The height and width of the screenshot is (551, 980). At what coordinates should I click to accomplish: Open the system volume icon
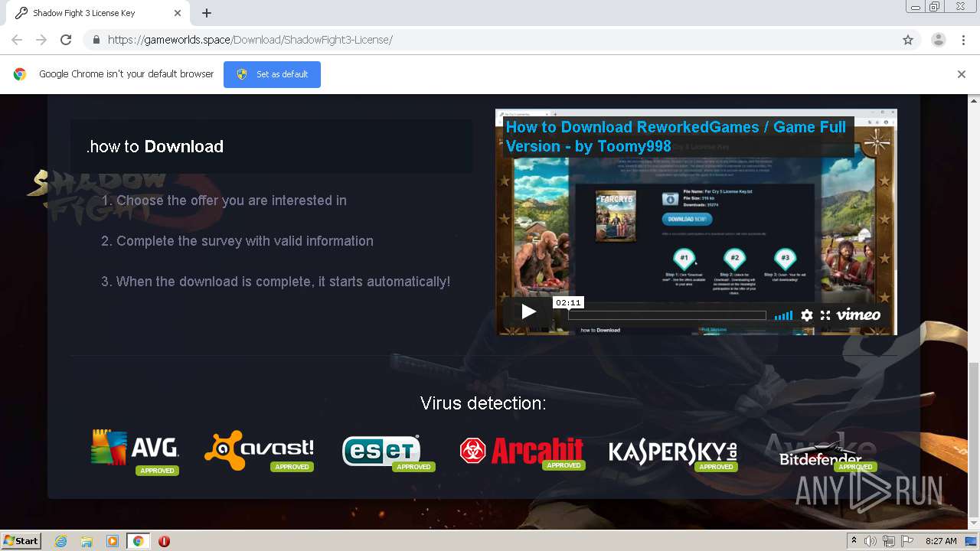coord(871,541)
